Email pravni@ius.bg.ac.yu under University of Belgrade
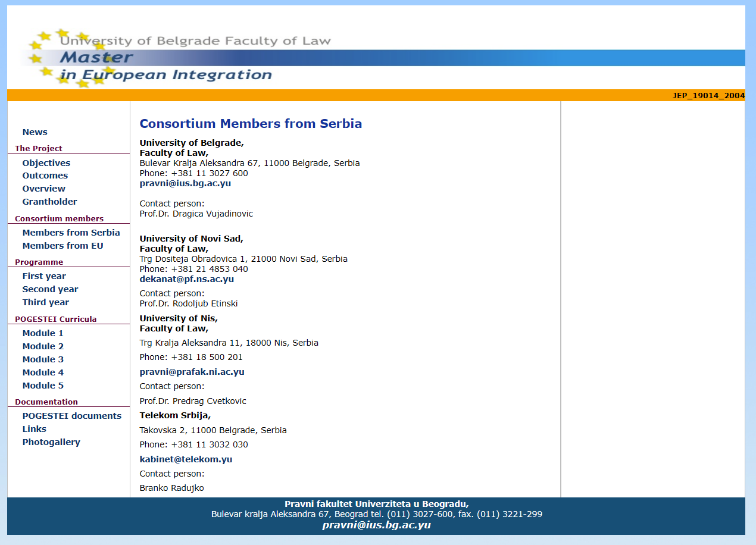 (185, 183)
